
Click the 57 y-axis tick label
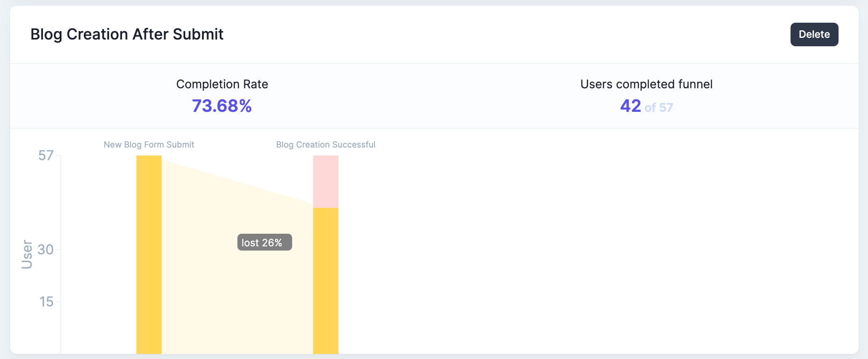pyautogui.click(x=46, y=156)
